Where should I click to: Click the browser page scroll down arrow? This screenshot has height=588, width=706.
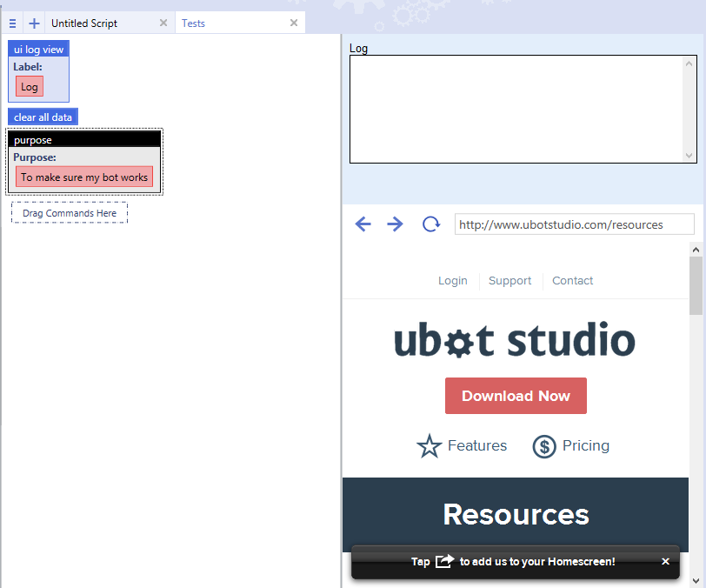click(696, 581)
